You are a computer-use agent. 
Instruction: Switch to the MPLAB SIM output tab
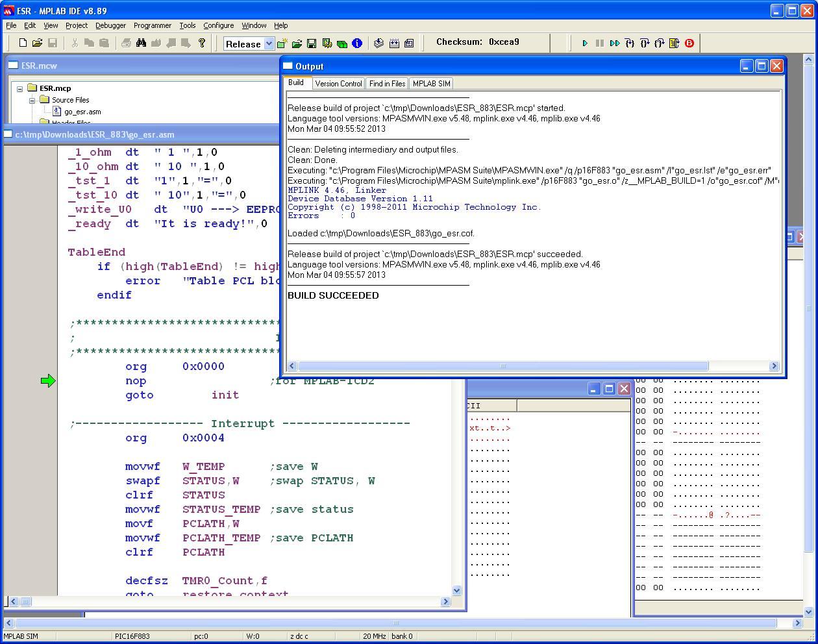click(x=431, y=84)
